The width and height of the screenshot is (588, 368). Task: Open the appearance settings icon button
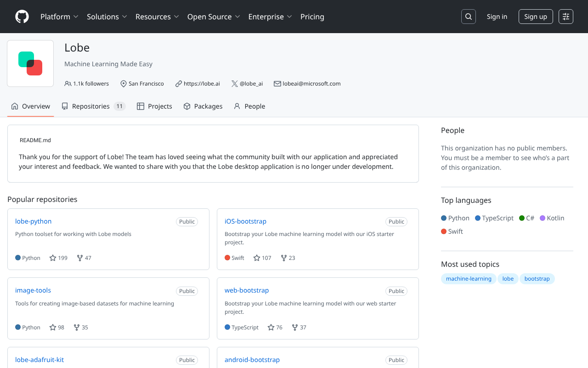click(x=565, y=17)
